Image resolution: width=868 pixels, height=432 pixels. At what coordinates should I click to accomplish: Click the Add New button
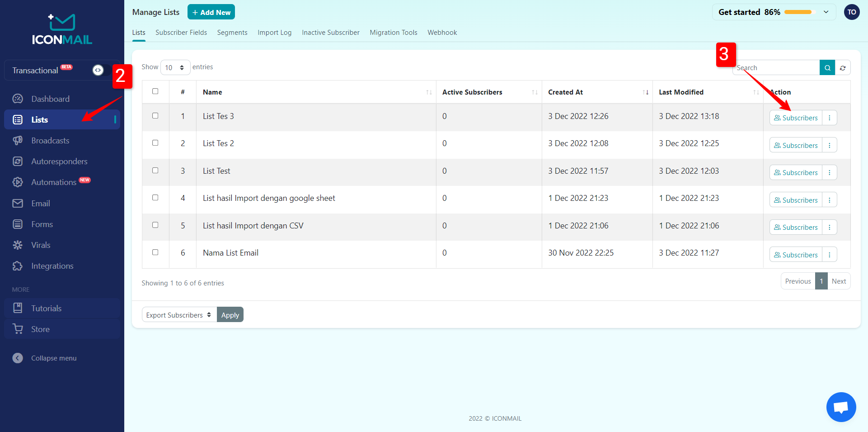coord(211,12)
